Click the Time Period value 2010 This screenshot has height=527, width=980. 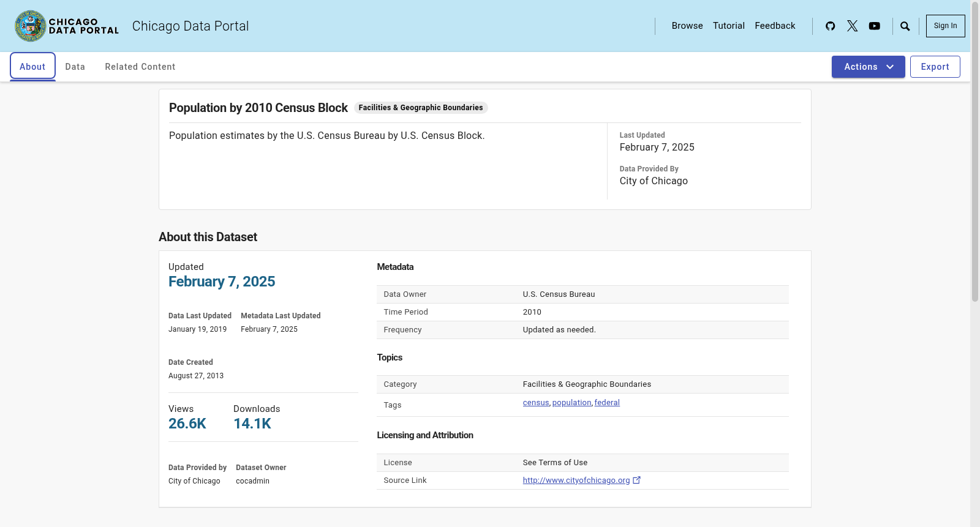532,312
